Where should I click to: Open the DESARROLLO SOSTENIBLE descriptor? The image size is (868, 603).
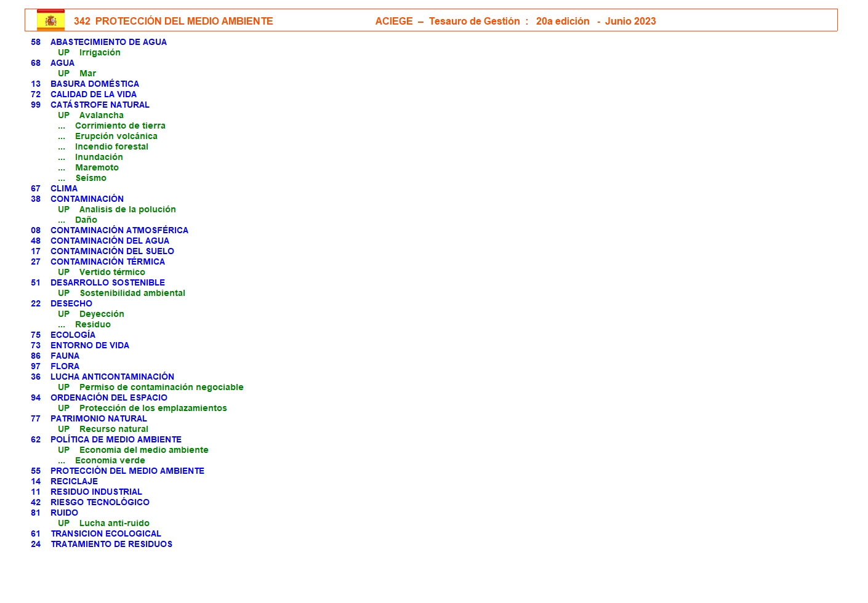107,282
